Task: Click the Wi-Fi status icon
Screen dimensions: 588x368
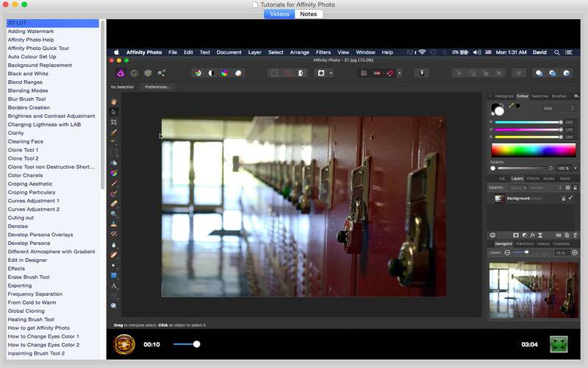Action: tap(422, 52)
